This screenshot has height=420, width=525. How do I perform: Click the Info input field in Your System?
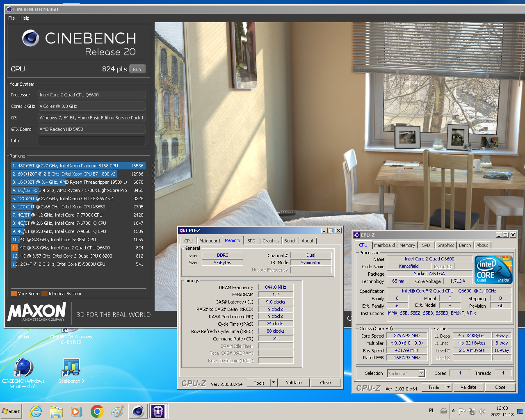point(91,141)
